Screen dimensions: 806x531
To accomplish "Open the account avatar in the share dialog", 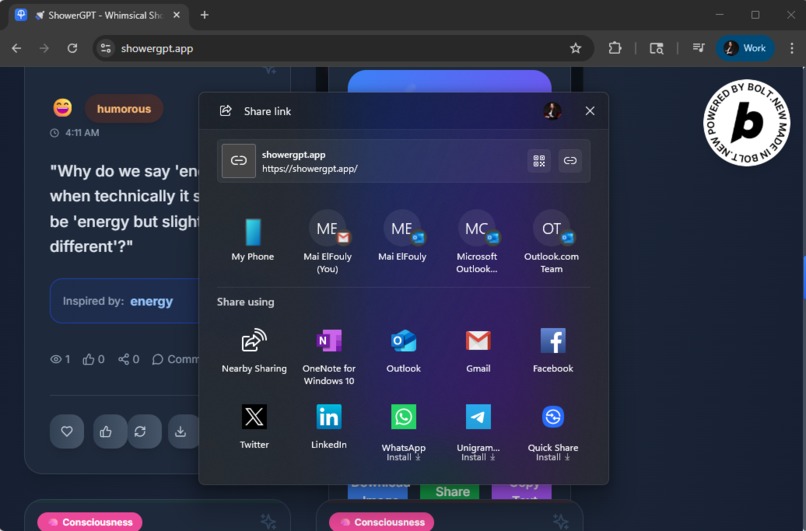I will [x=553, y=111].
